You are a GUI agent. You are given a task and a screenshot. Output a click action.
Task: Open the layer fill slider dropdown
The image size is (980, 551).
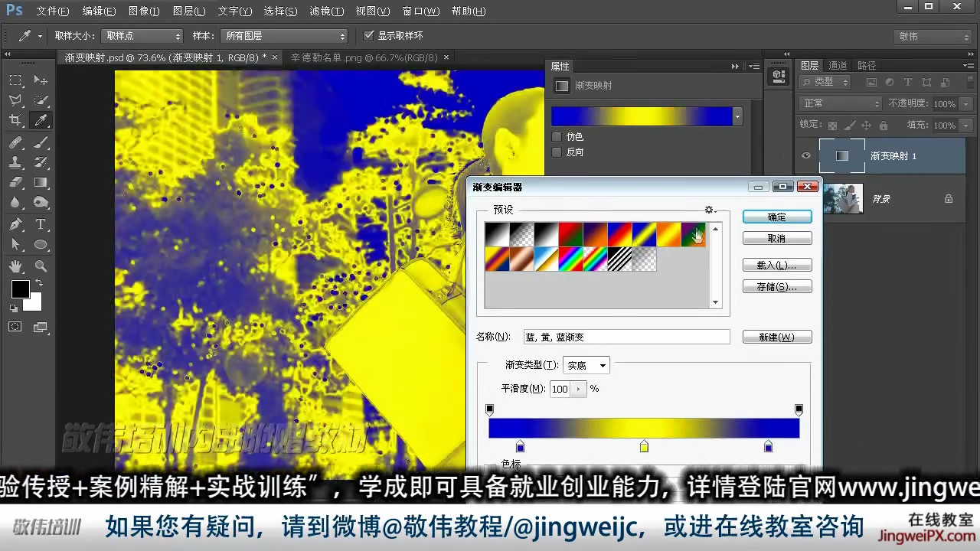[965, 125]
